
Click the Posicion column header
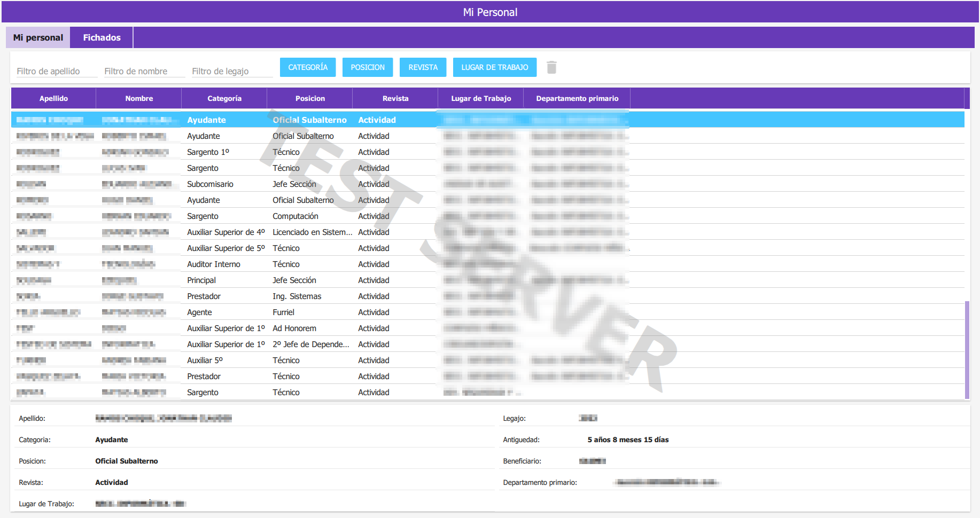[x=310, y=98]
